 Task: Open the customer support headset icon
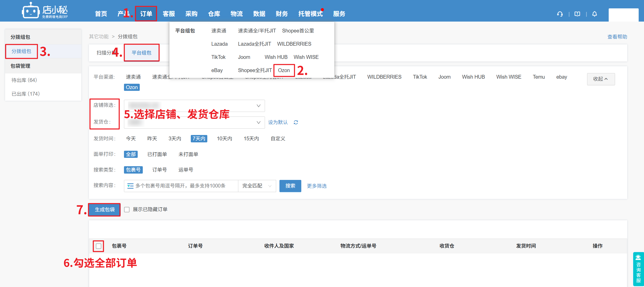560,14
